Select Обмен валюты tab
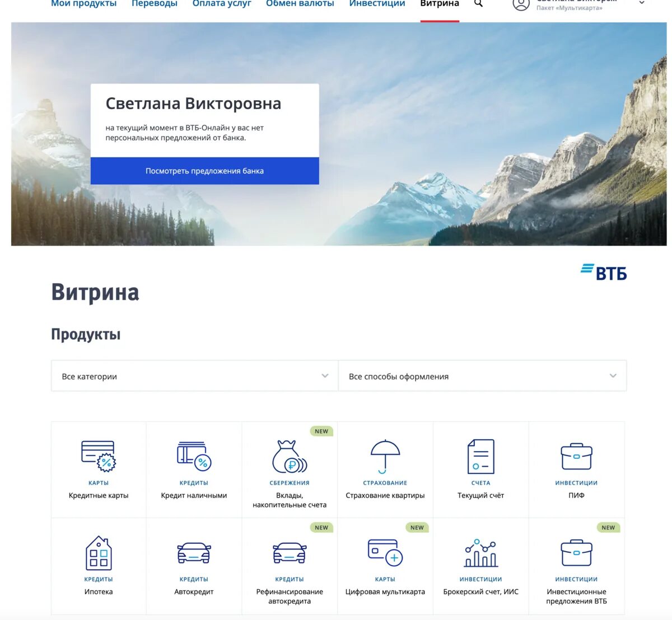Image resolution: width=672 pixels, height=620 pixels. pyautogui.click(x=300, y=3)
